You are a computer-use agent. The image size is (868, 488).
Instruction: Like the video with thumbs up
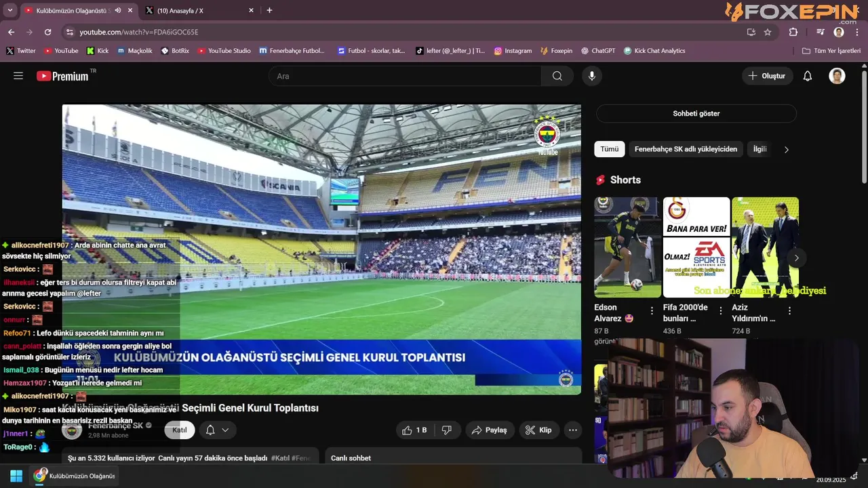click(x=414, y=430)
